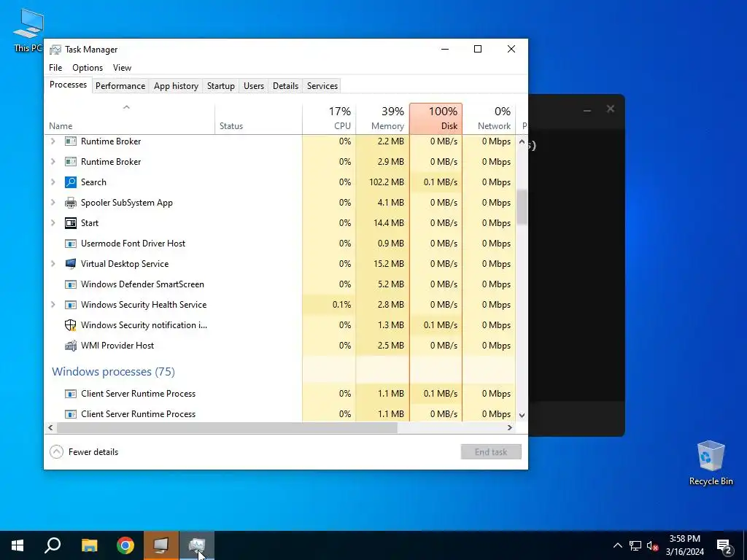Click the Usermode Font Driver Host icon
Screen dimensions: 747x560
pyautogui.click(x=71, y=244)
